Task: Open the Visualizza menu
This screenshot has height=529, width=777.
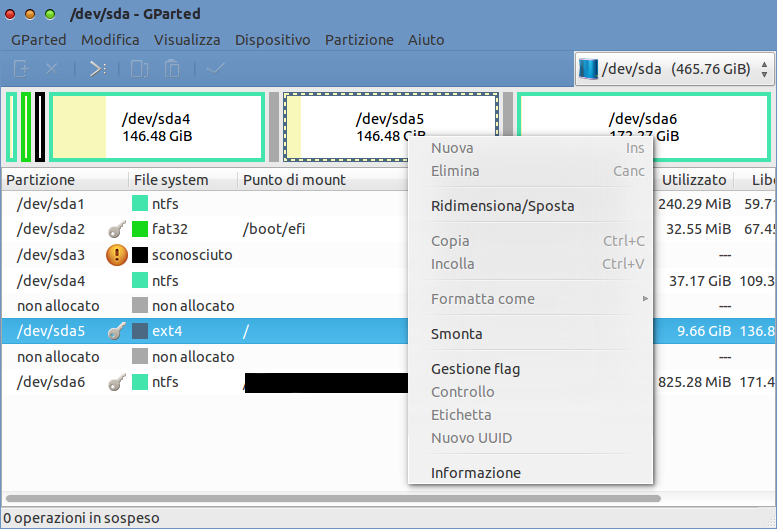Action: coord(187,40)
